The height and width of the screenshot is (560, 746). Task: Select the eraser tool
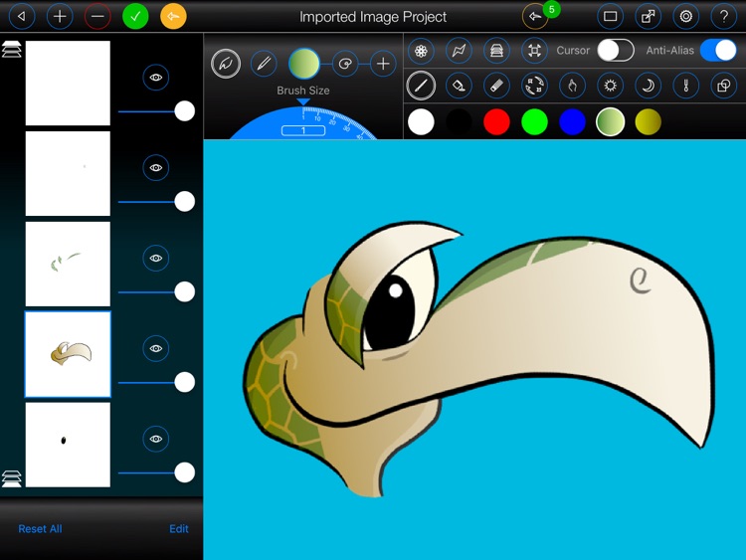tap(496, 86)
